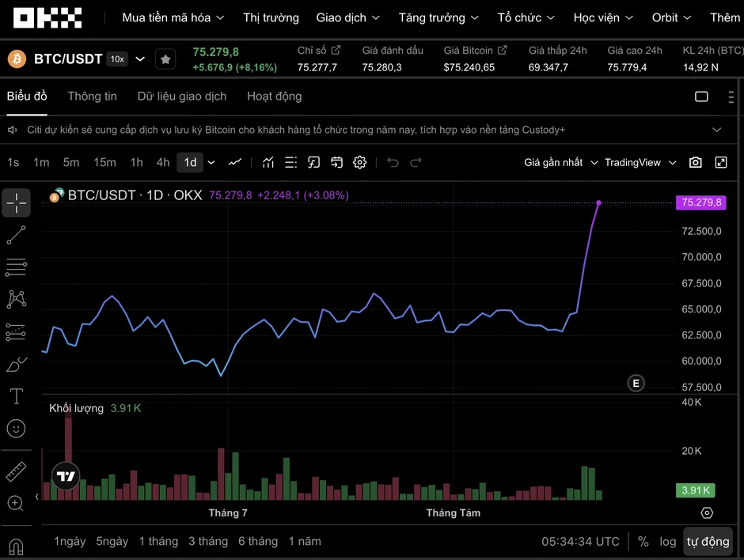The height and width of the screenshot is (560, 744).
Task: Click the OKX logo
Action: coord(47,18)
